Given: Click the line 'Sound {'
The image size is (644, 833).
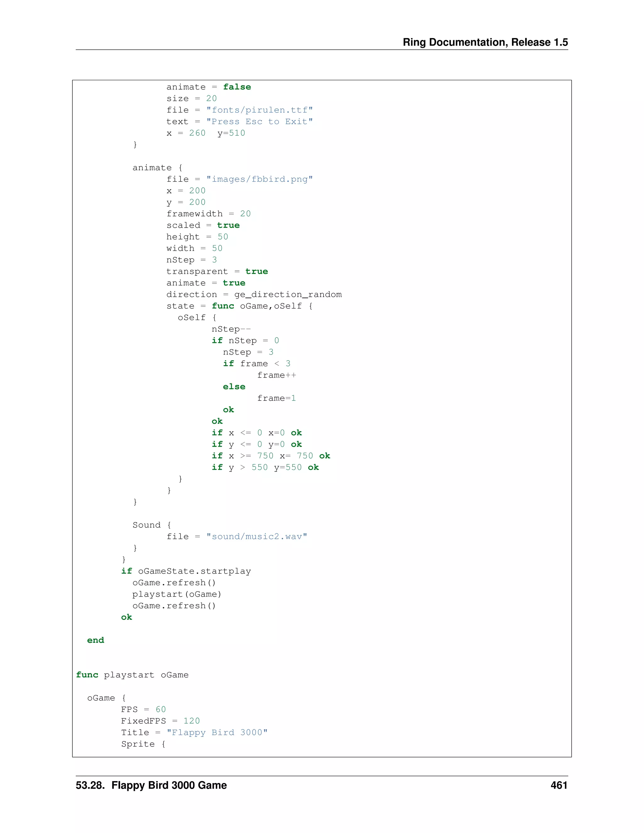Looking at the screenshot, I should click(x=152, y=525).
